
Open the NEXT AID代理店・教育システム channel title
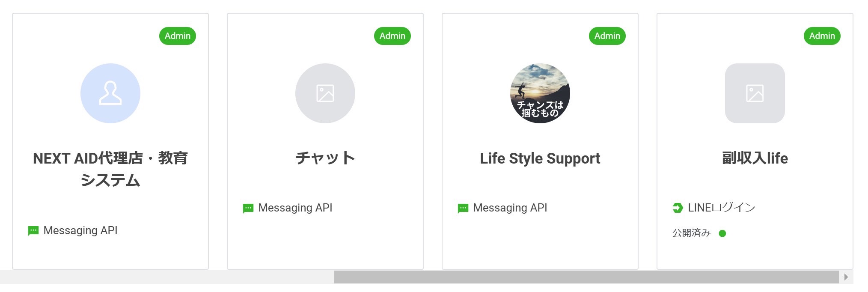point(110,169)
